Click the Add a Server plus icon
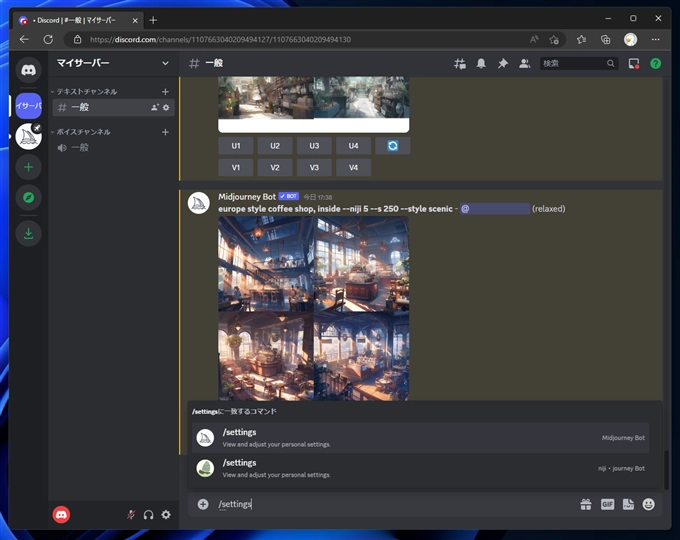This screenshot has width=680, height=540. [29, 167]
